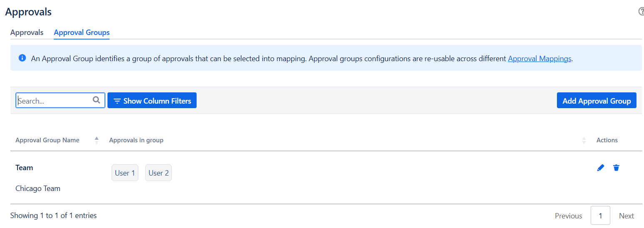
Task: Edit the Team approval group with the pencil
Action: (x=600, y=168)
